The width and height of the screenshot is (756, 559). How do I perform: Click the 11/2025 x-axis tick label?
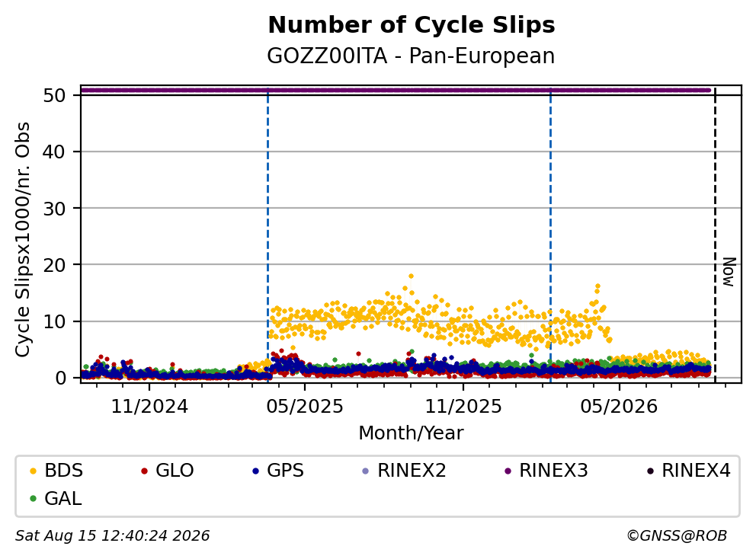coord(463,407)
